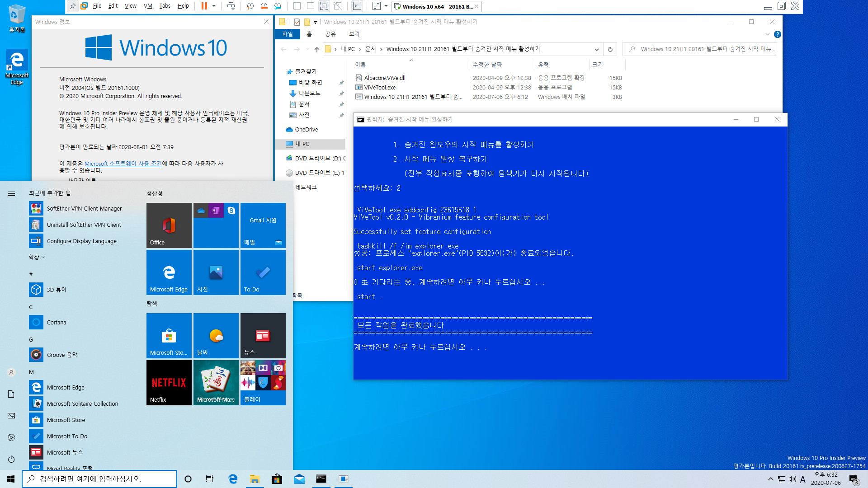
Task: Enter full screen mode icon in VMware toolbar
Action: coord(324,6)
